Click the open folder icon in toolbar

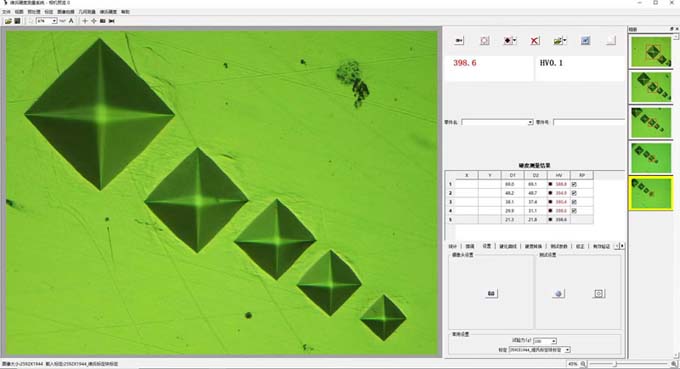pyautogui.click(x=8, y=21)
